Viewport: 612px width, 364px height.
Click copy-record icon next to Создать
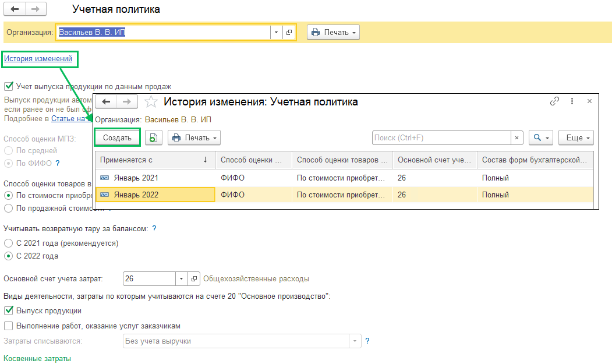click(x=153, y=138)
